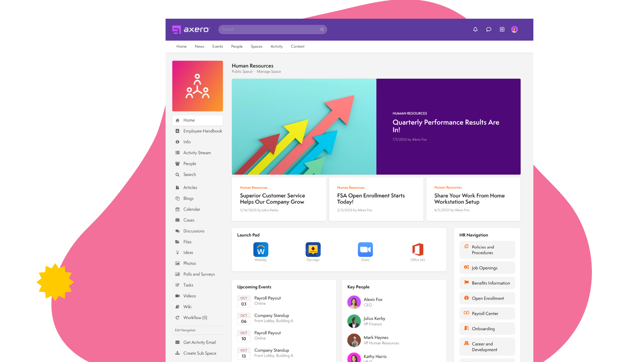The height and width of the screenshot is (362, 644).
Task: Click Edit Navigation in the sidebar
Action: 185,330
